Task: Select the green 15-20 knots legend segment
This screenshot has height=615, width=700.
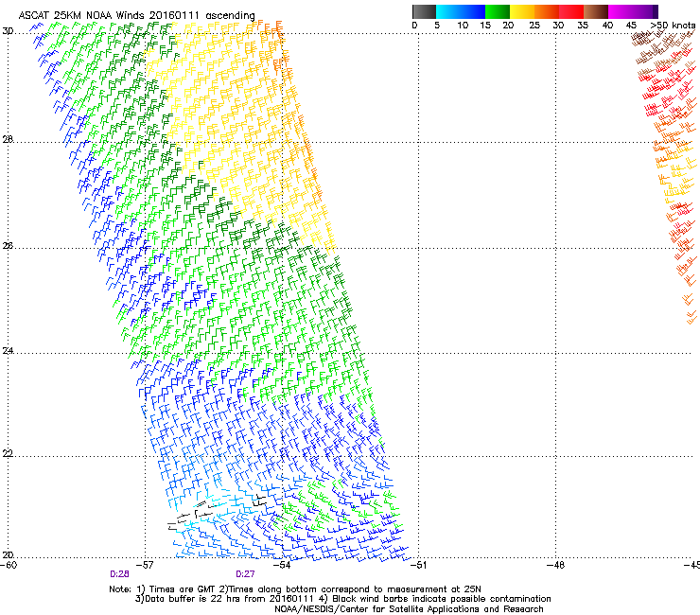Action: (x=498, y=11)
